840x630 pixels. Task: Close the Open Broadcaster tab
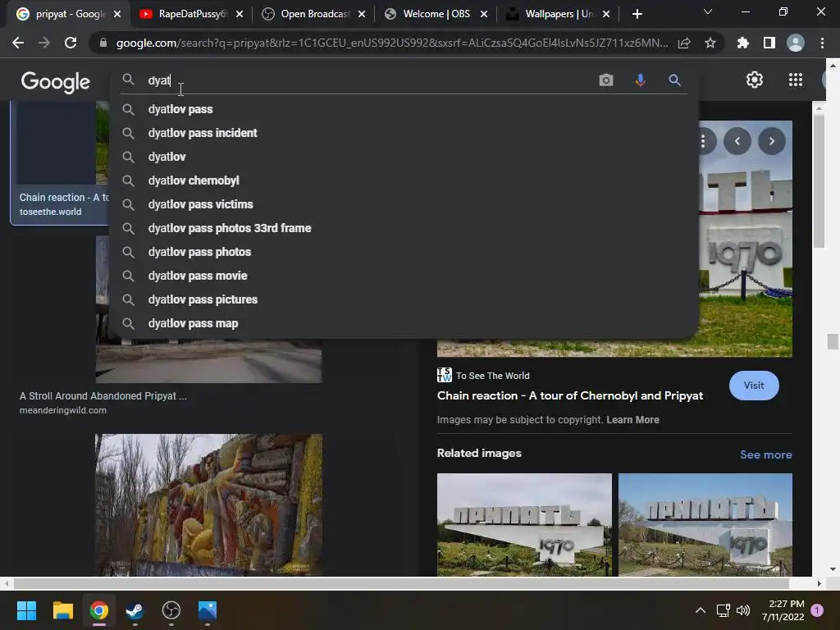pyautogui.click(x=362, y=15)
